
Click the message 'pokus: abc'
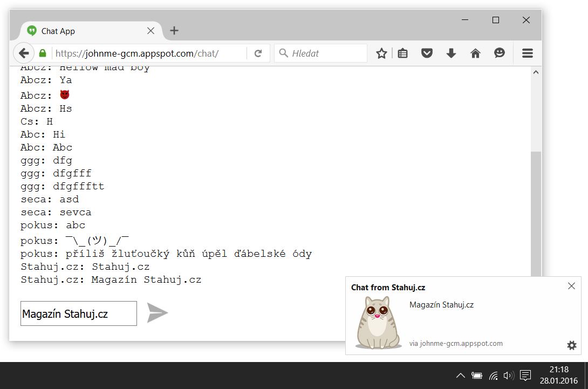[x=53, y=226]
